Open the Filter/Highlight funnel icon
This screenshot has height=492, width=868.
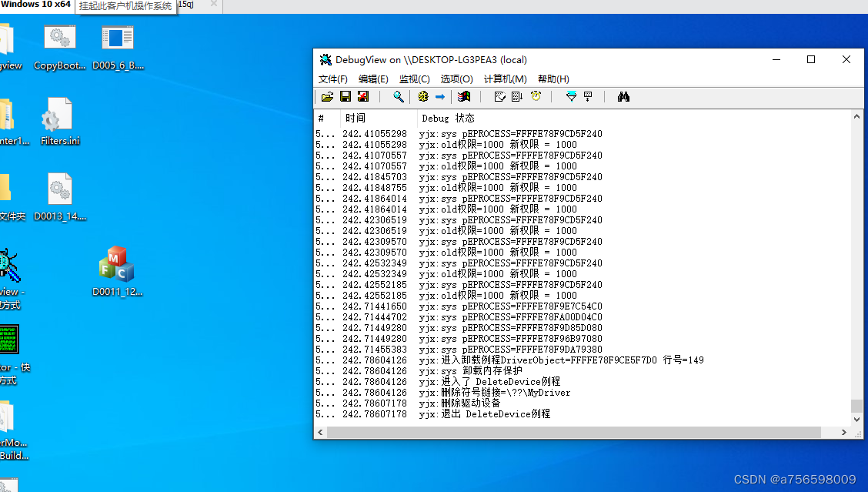(570, 96)
